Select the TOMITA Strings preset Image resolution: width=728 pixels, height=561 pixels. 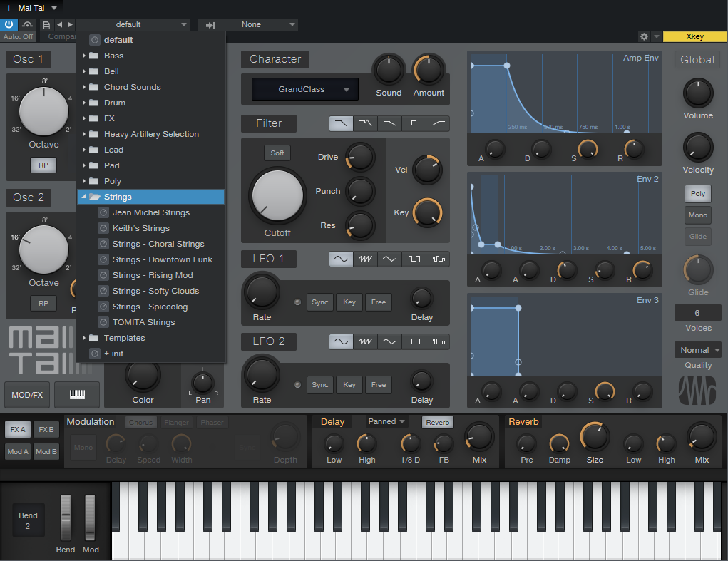point(143,322)
